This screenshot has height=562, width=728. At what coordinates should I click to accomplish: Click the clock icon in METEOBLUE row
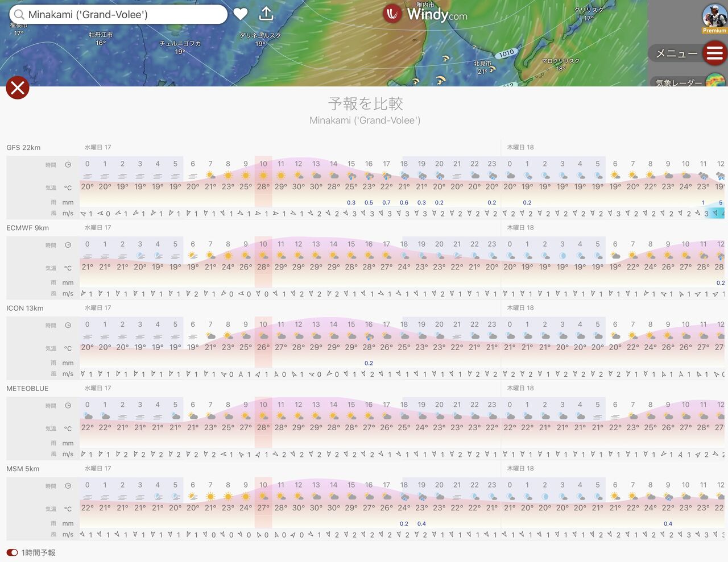click(x=68, y=406)
